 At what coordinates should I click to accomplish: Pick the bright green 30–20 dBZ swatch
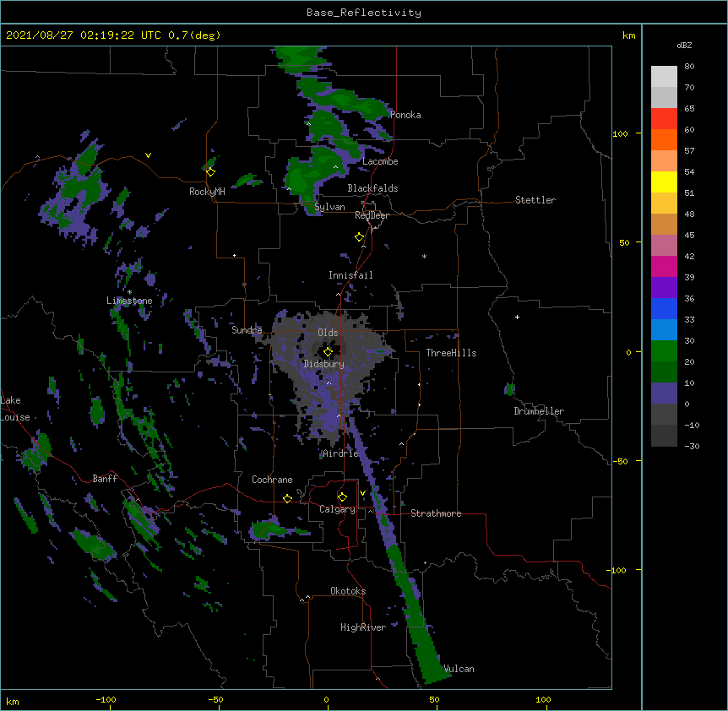click(x=664, y=351)
